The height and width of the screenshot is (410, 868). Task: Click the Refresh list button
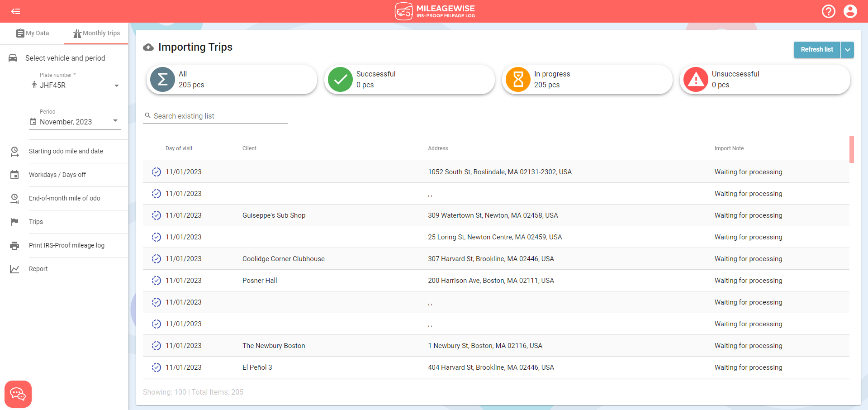pyautogui.click(x=816, y=50)
